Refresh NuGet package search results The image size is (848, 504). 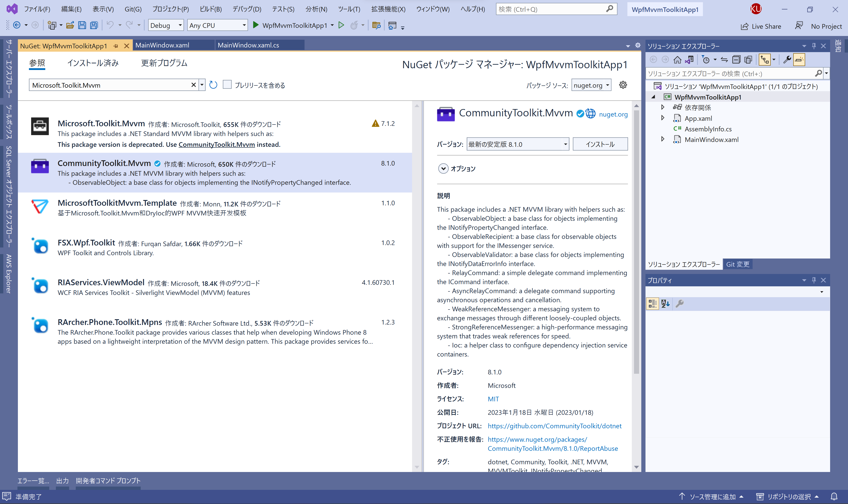coord(213,85)
